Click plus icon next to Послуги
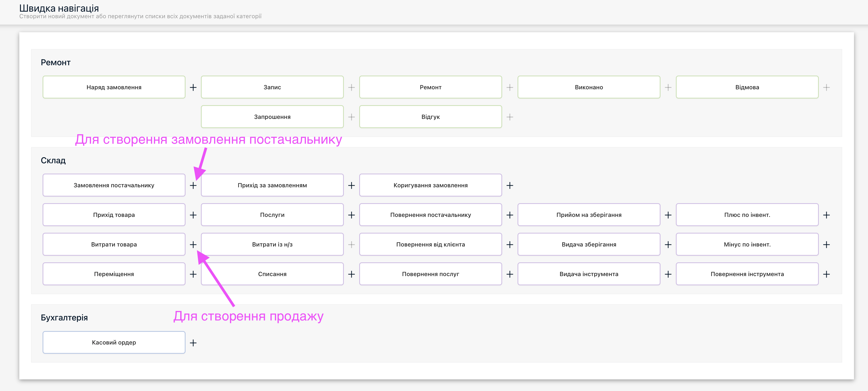The width and height of the screenshot is (868, 391). pyautogui.click(x=352, y=215)
